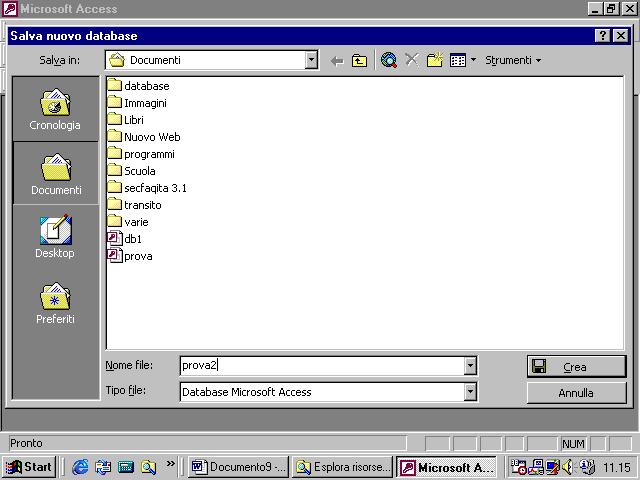Select the Nuovo Web folder
This screenshot has height=480, width=640.
click(144, 137)
